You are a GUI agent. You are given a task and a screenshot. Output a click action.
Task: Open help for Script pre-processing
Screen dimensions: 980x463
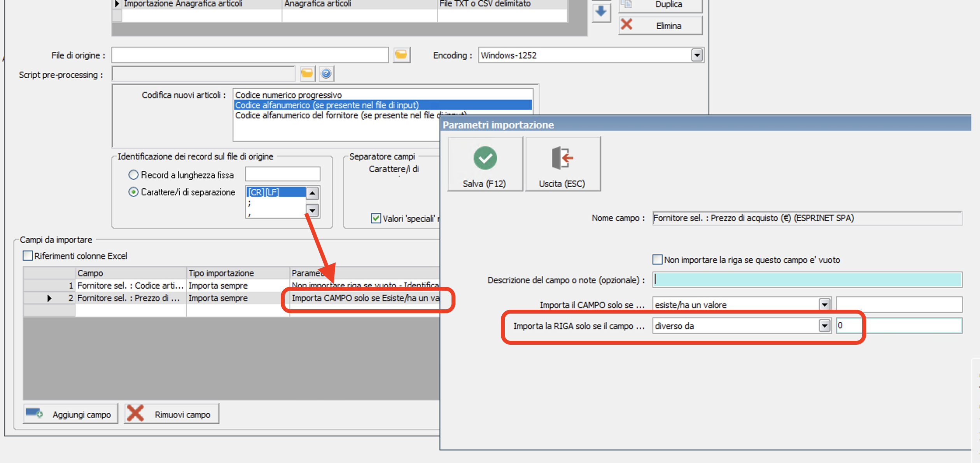pos(326,74)
